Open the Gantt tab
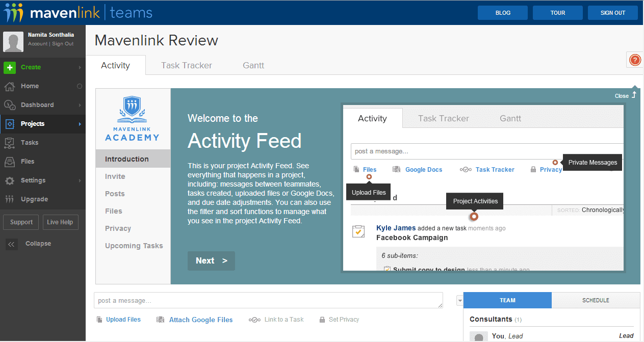 point(253,65)
